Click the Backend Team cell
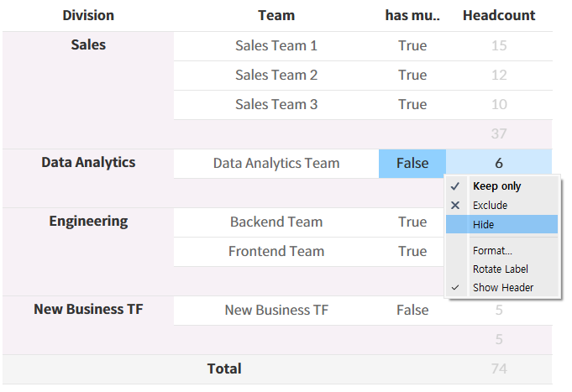The width and height of the screenshot is (572, 392). [x=276, y=222]
